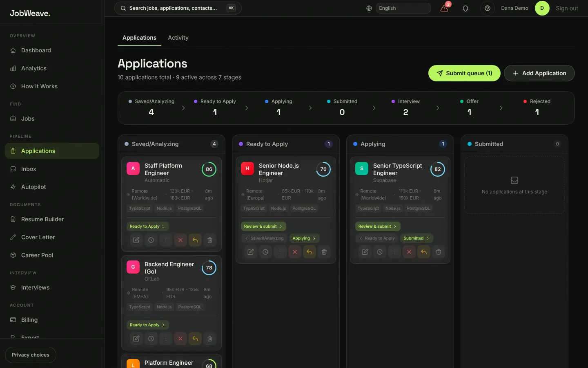Click the search jobs, applications, contacts field

(x=178, y=8)
